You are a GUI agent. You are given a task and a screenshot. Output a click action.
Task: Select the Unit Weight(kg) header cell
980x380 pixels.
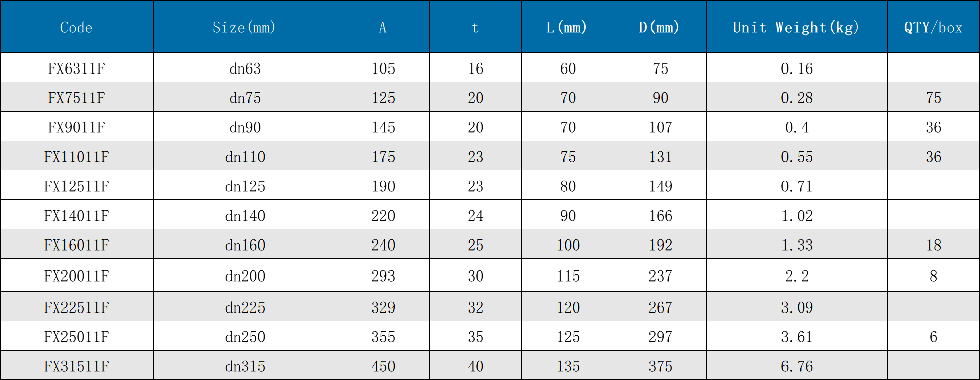pos(796,27)
